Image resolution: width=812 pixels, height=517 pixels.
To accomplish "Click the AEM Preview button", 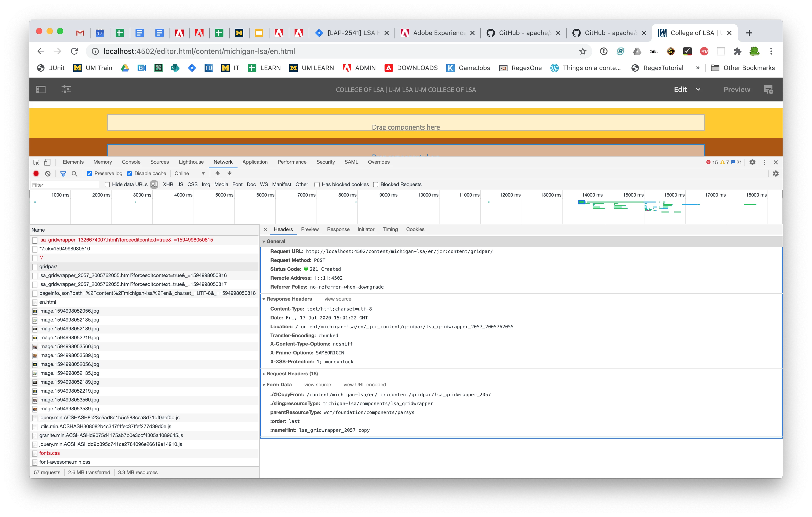I will [737, 89].
